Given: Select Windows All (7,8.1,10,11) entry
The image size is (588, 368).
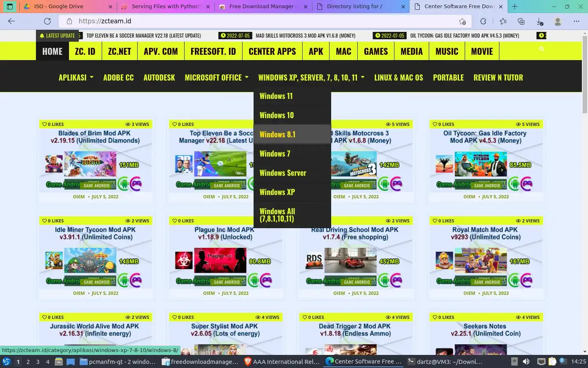Looking at the screenshot, I should coord(292,215).
